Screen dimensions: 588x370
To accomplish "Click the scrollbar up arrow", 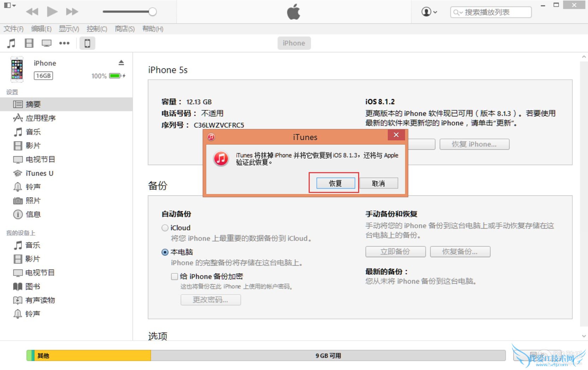I will point(584,57).
